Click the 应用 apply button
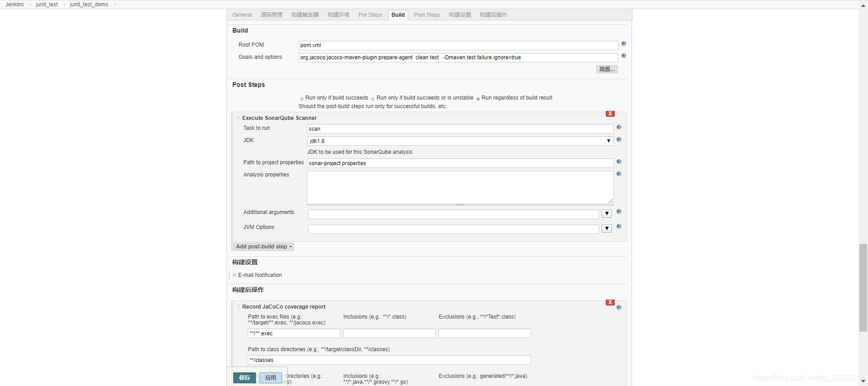This screenshot has height=386, width=868. 271,378
